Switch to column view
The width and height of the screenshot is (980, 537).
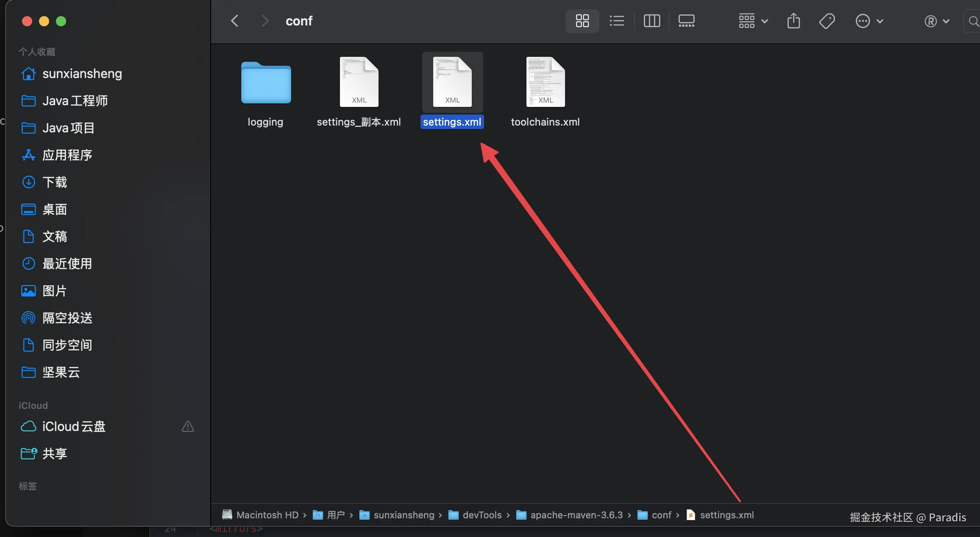[651, 21]
